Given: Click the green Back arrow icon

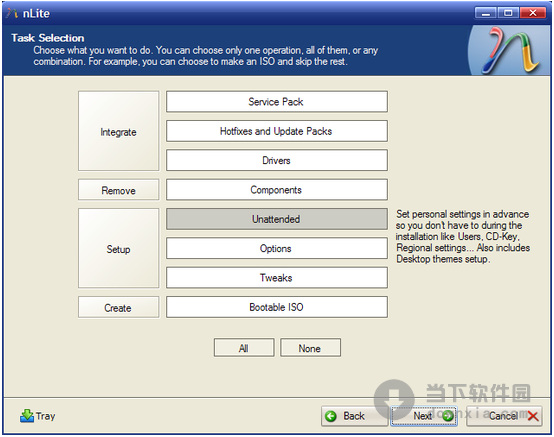Looking at the screenshot, I should (x=331, y=417).
